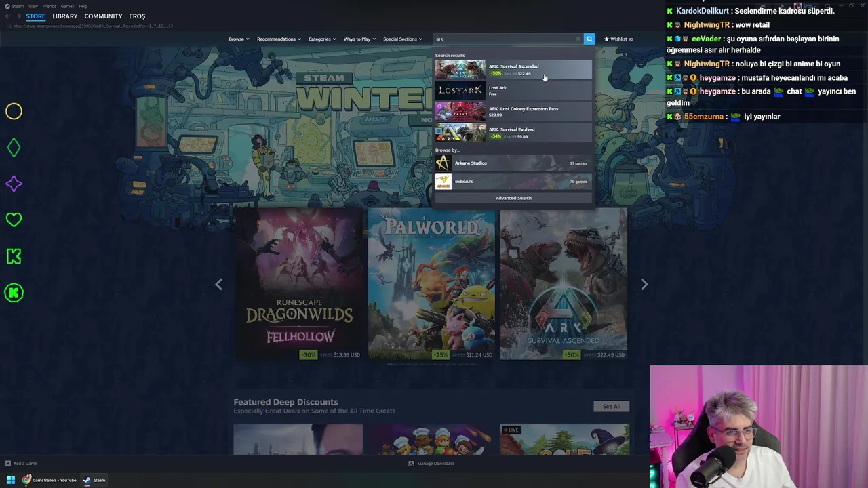
Task: Go forward with the right arrow navigation icon
Action: click(x=18, y=16)
